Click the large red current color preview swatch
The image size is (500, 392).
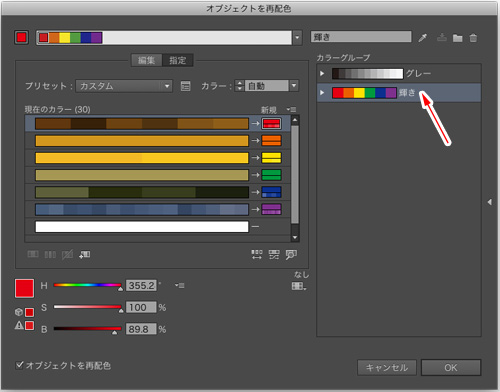coord(24,288)
